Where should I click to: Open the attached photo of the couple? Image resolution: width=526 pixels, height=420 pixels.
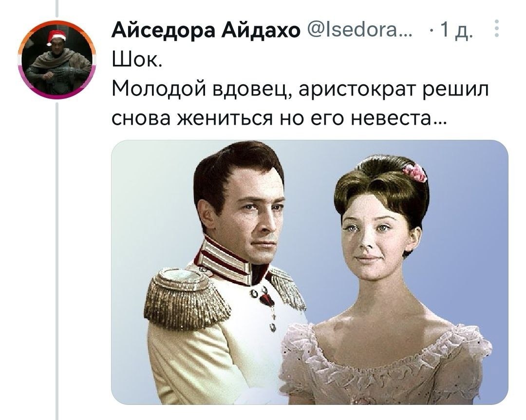310,272
